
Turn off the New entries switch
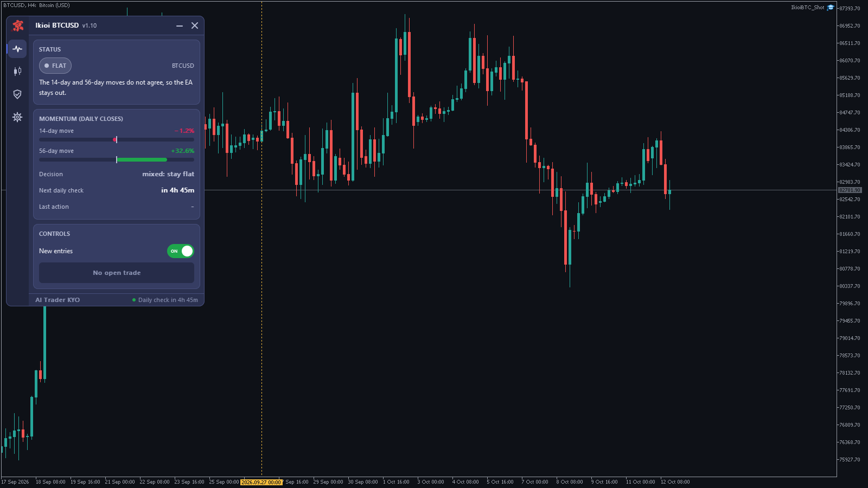pos(181,251)
